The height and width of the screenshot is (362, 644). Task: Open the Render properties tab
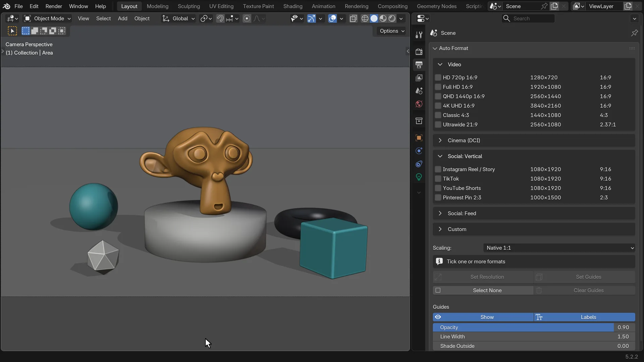[x=419, y=52]
